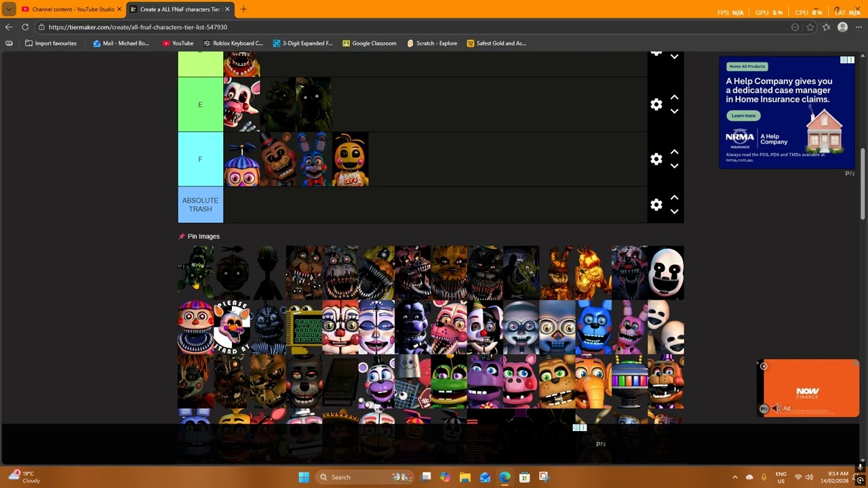Pick the Ballora character image
The width and height of the screenshot is (868, 488).
coord(376,327)
